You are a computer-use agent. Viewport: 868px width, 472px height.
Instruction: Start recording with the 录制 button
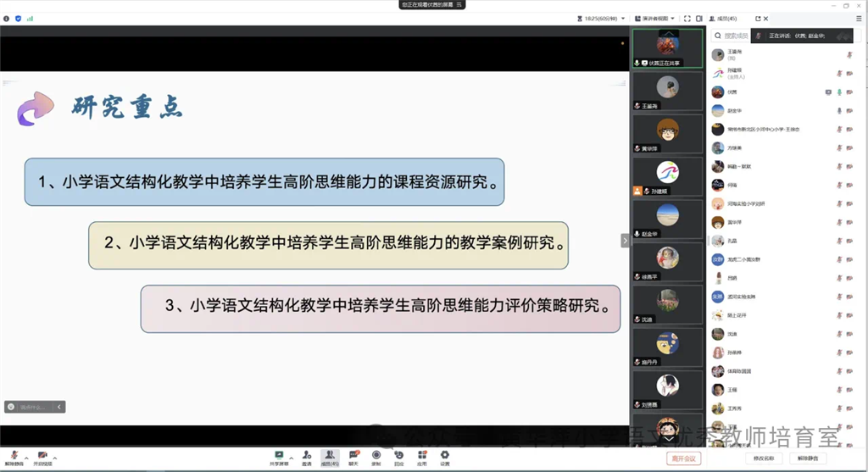click(376, 458)
